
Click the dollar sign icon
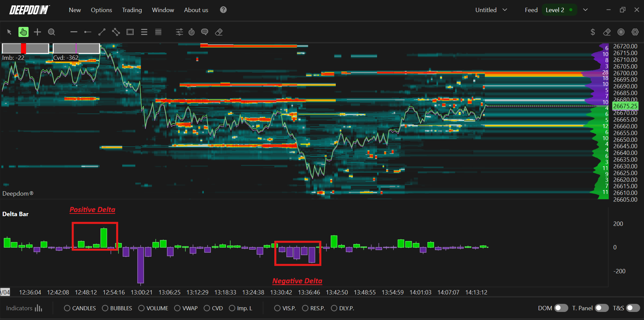[593, 32]
